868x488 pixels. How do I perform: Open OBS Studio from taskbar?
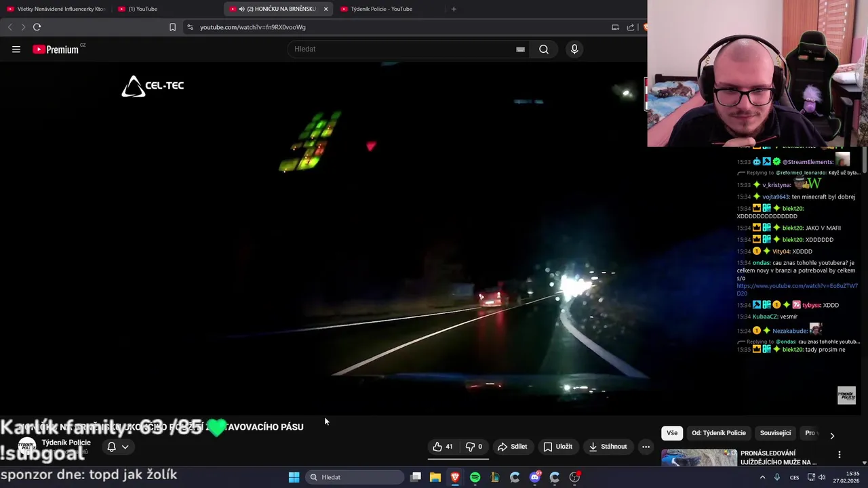click(574, 477)
